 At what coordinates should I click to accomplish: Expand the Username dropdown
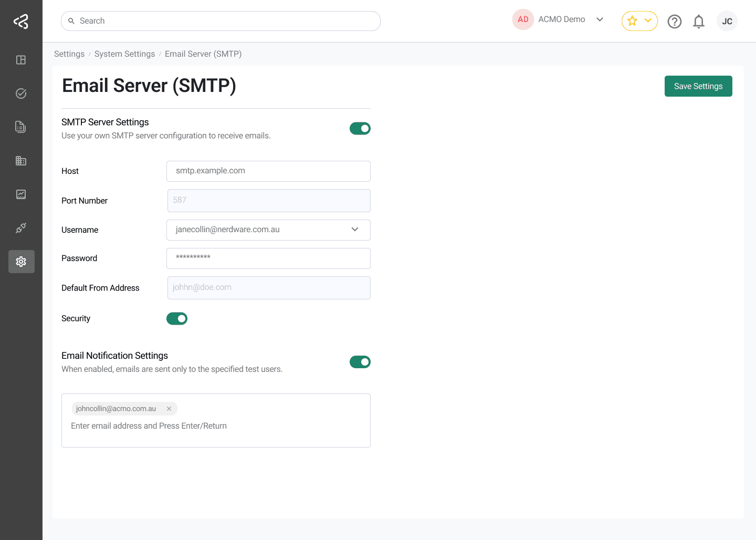[x=355, y=230]
